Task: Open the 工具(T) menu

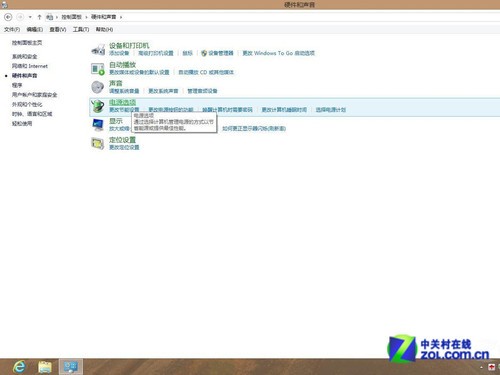Action: (81, 30)
